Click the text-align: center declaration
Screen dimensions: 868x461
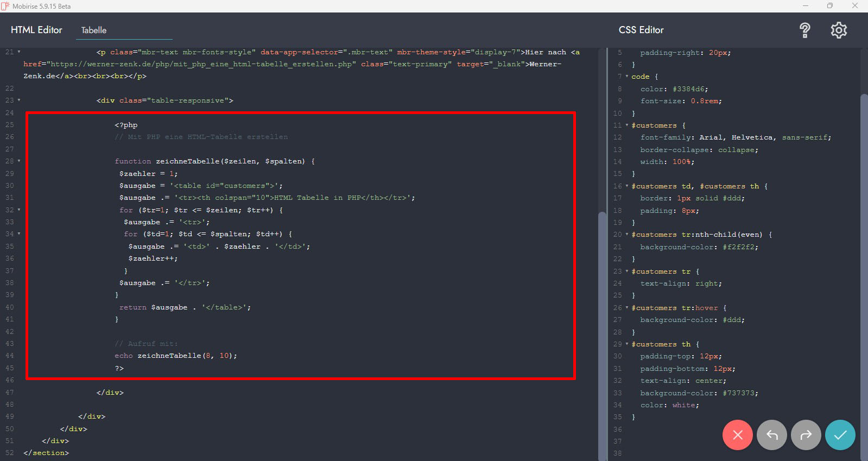(x=683, y=381)
